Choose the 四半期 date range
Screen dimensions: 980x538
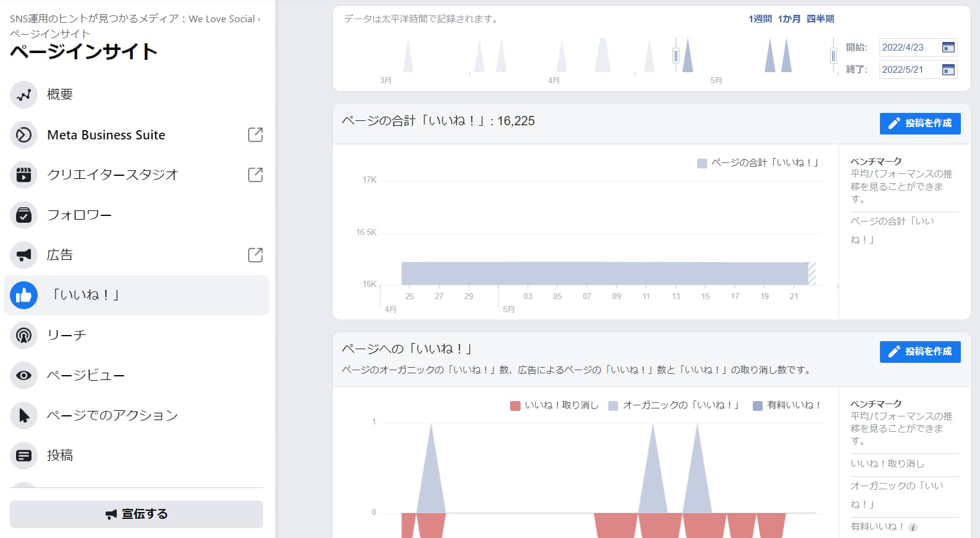pyautogui.click(x=820, y=19)
